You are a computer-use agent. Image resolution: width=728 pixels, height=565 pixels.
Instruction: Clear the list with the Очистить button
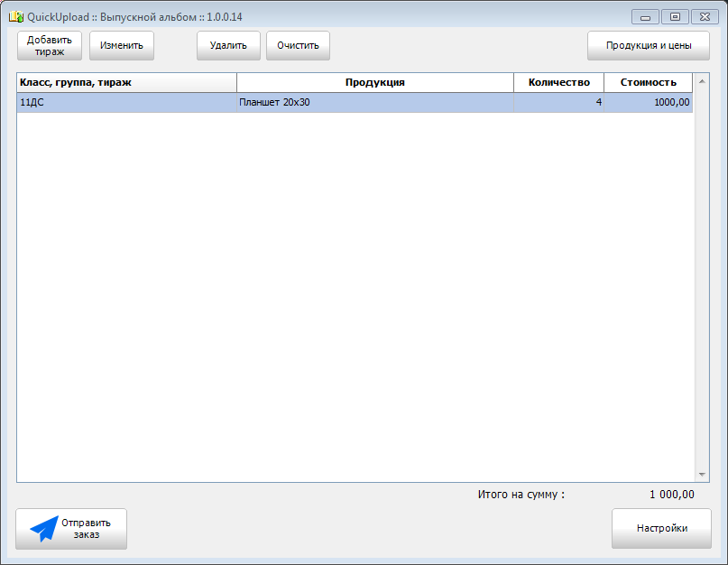click(298, 45)
